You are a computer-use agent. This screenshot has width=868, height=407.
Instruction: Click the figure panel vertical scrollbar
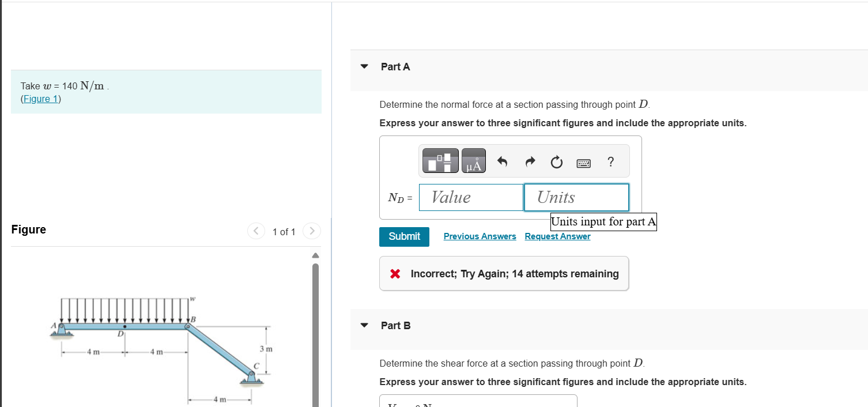[x=315, y=334]
